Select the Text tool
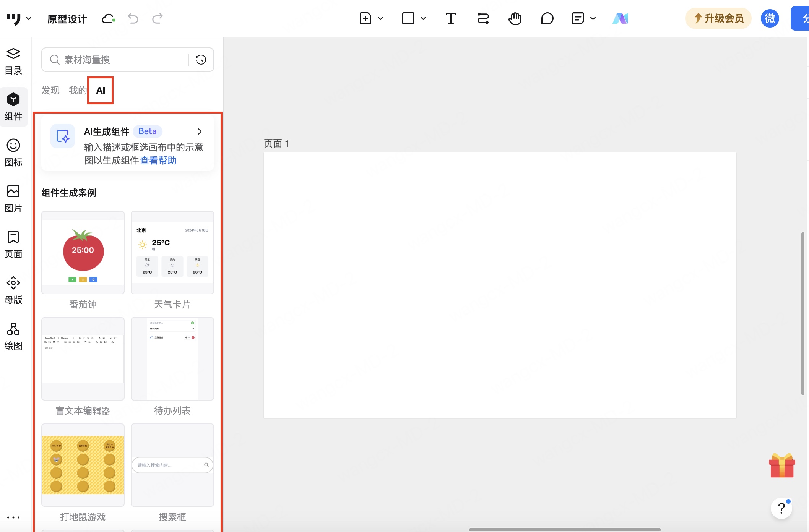This screenshot has width=809, height=532. point(451,18)
